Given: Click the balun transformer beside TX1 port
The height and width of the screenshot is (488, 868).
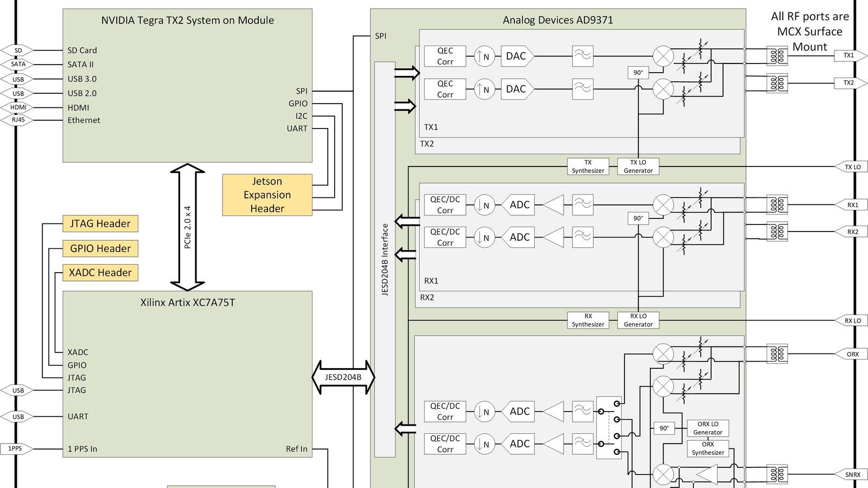Looking at the screenshot, I should [x=777, y=56].
